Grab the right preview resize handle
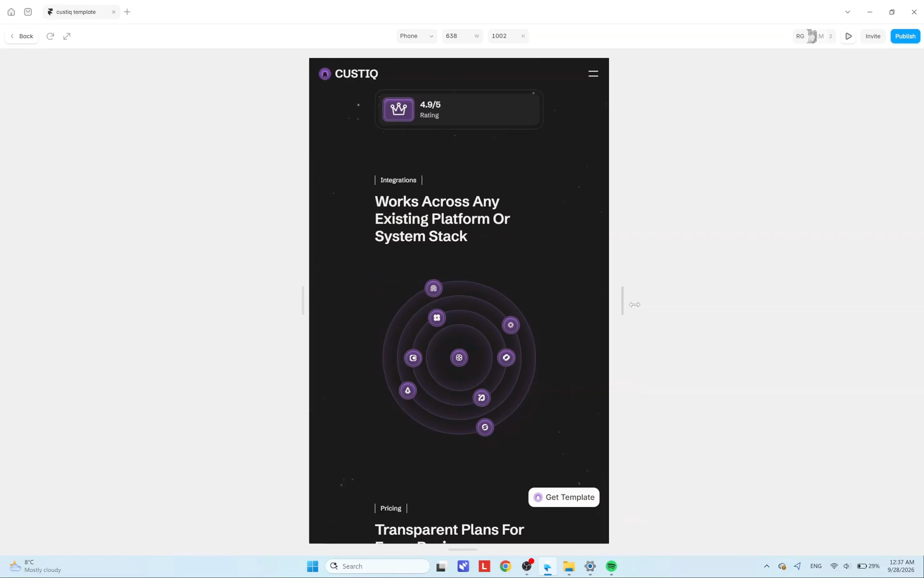 [622, 301]
